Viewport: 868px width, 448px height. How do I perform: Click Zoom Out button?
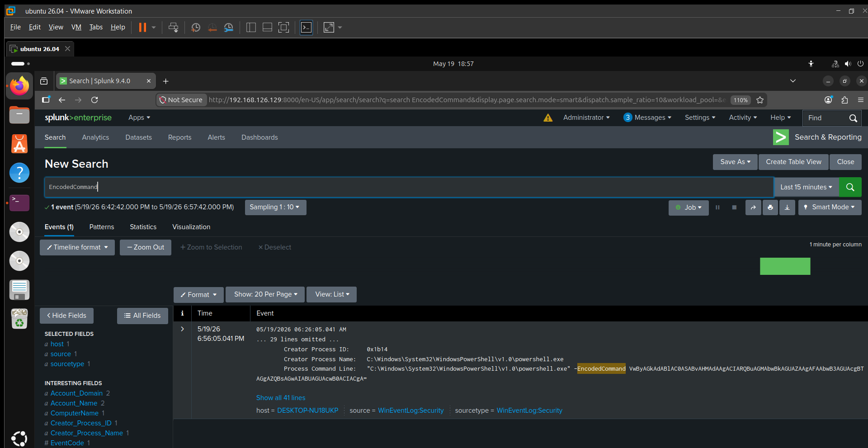146,247
